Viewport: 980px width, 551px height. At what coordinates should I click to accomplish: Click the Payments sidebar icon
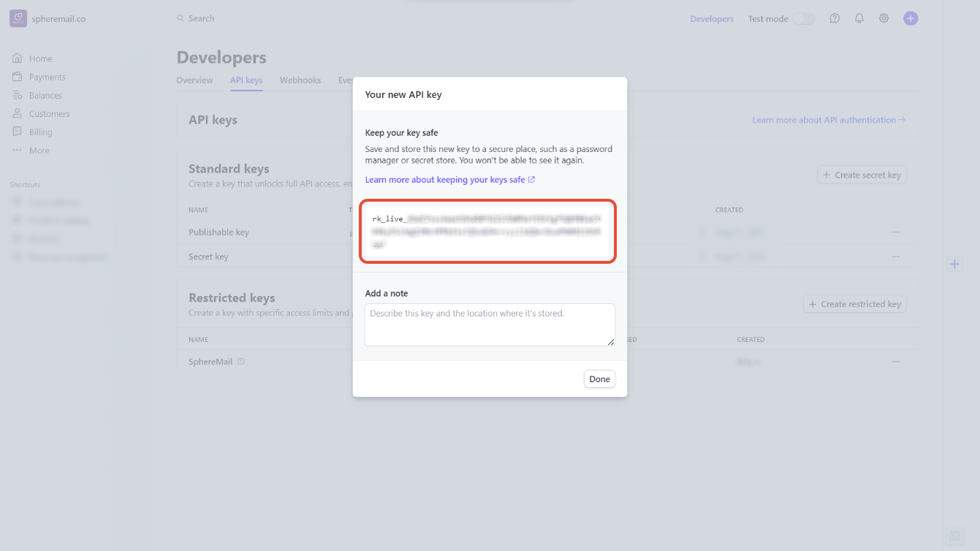[17, 77]
